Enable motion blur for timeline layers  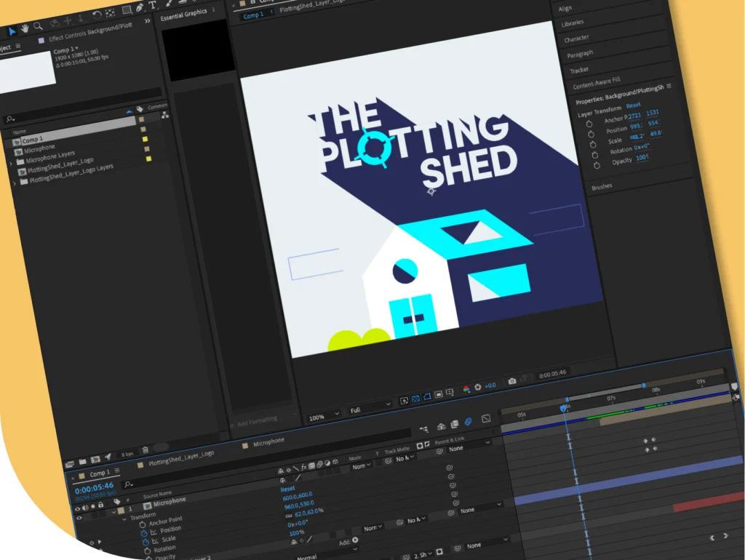tap(468, 421)
